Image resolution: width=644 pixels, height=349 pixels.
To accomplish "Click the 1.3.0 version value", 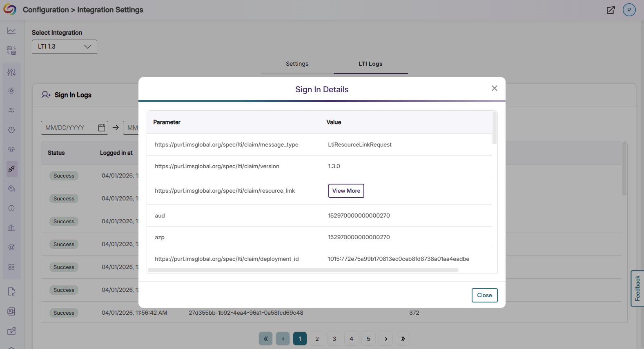I will click(x=334, y=166).
